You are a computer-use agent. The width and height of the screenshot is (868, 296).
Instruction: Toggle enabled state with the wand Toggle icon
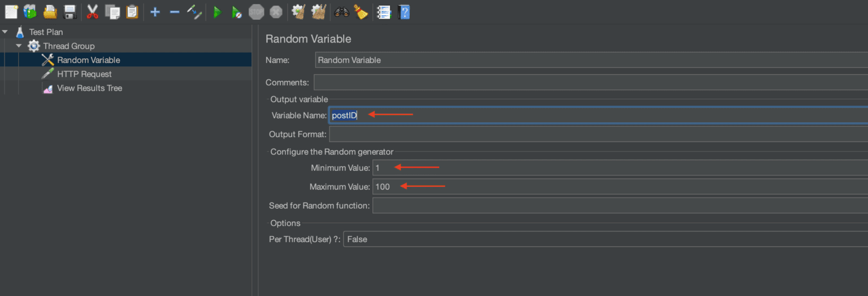(194, 11)
